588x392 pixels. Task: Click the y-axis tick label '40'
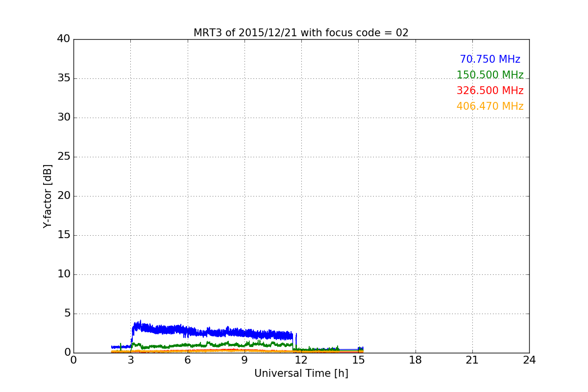point(64,39)
